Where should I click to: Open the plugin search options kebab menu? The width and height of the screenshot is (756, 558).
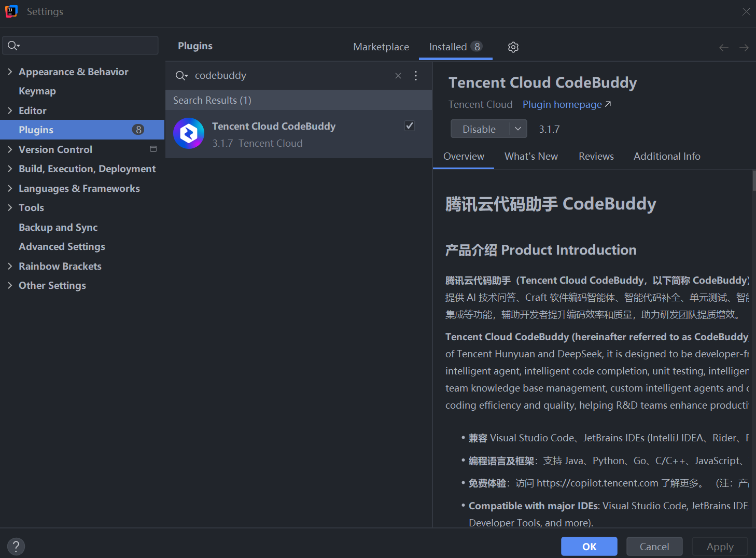point(416,76)
